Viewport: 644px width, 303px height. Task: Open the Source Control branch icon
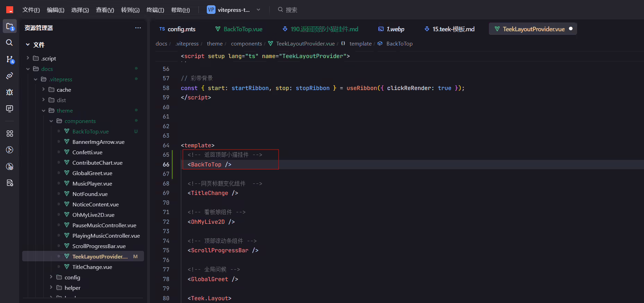click(10, 59)
